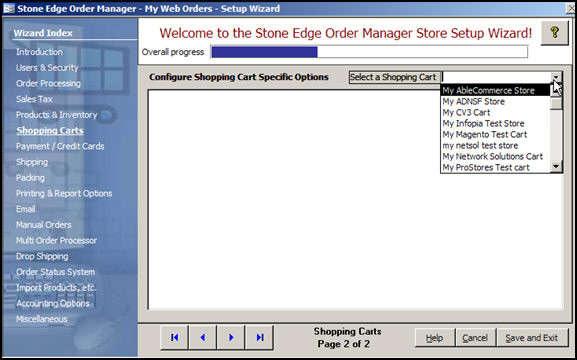Screen dimensions: 577x360
Task: Select Shopping Carts in Wizard Index
Action: point(50,131)
